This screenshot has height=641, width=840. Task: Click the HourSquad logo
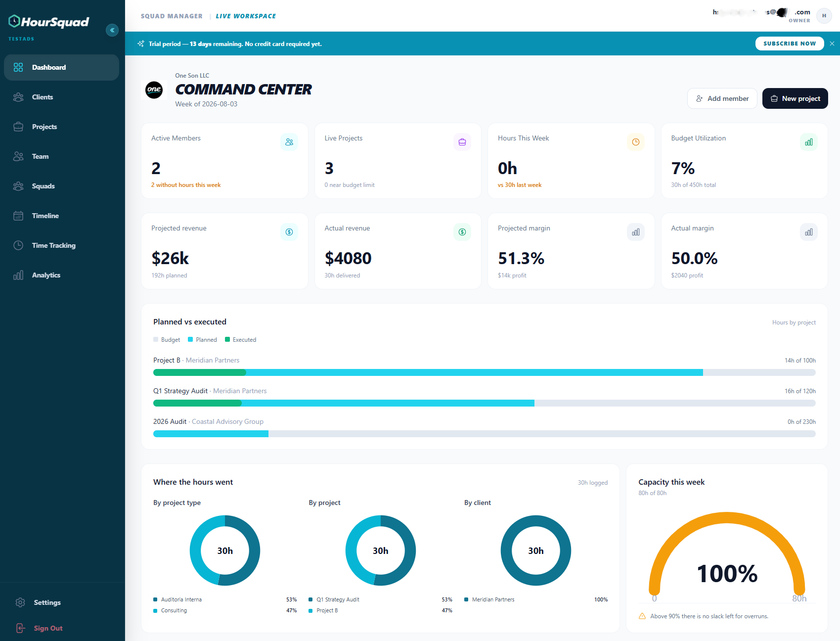tap(48, 22)
